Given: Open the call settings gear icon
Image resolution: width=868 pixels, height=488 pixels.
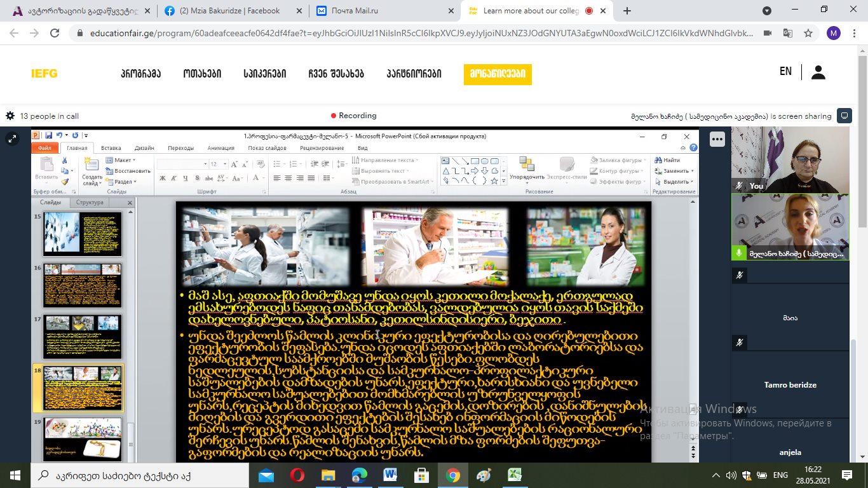Looking at the screenshot, I should [10, 116].
